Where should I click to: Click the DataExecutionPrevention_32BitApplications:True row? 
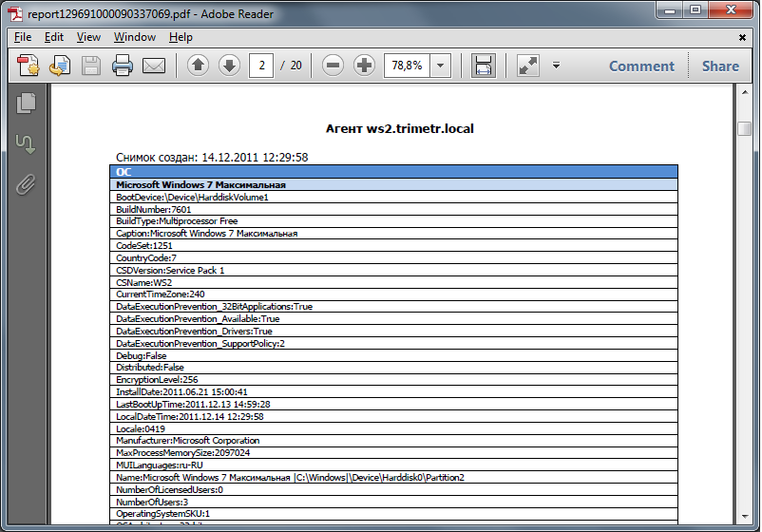pos(393,307)
